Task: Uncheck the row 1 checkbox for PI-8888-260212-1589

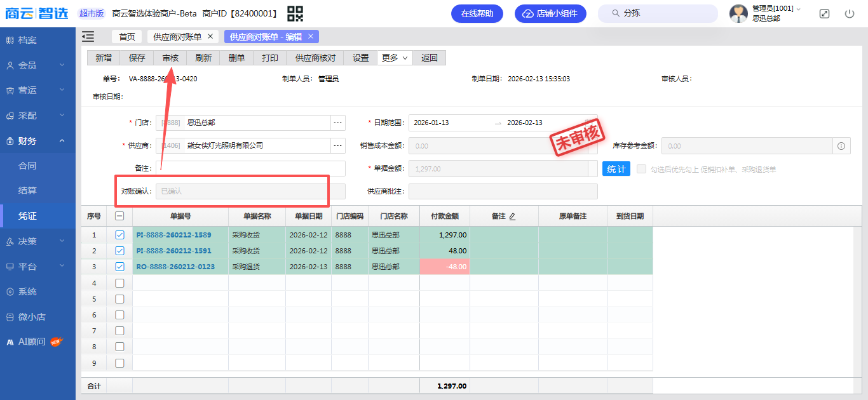Action: (x=119, y=235)
